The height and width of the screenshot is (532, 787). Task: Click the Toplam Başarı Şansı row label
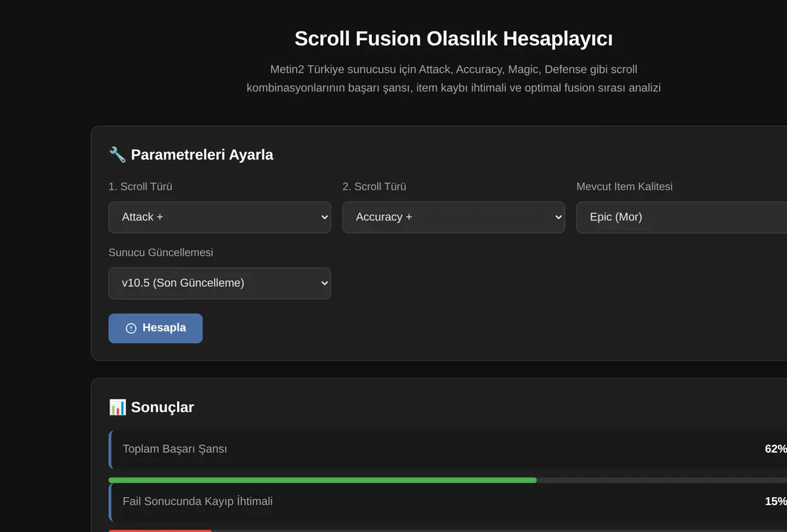point(174,449)
